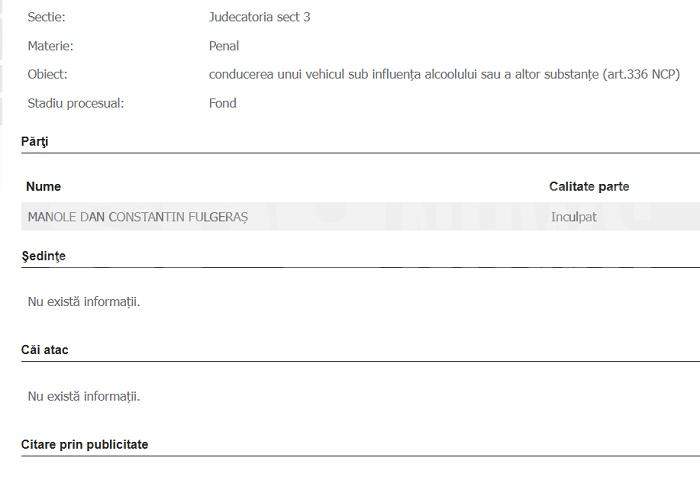Click the Materie: field label
This screenshot has height=477, width=700.
pyautogui.click(x=50, y=46)
